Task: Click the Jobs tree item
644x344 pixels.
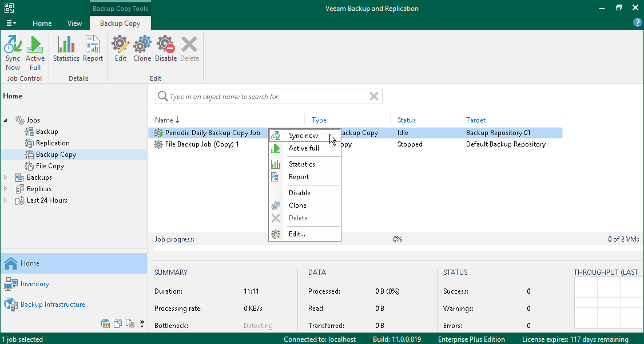Action: point(33,120)
